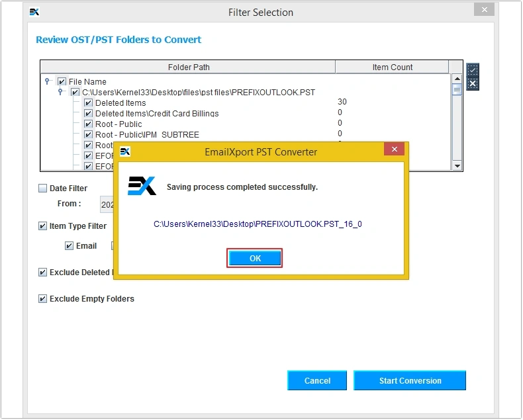Collapse the File Name tree node

click(48, 81)
